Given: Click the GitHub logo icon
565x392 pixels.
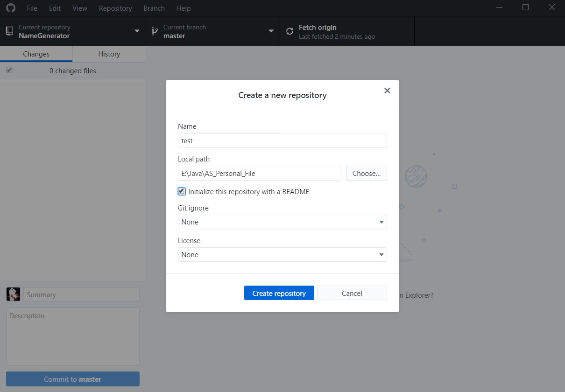Looking at the screenshot, I should click(10, 8).
